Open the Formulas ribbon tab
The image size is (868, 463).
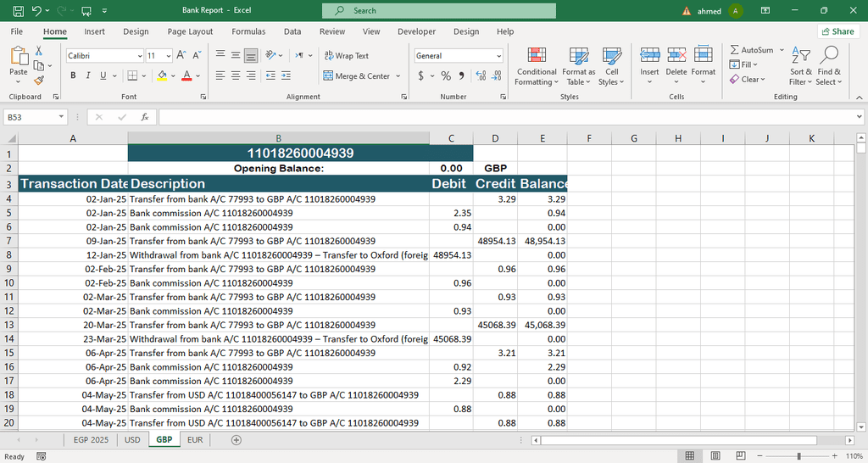248,31
